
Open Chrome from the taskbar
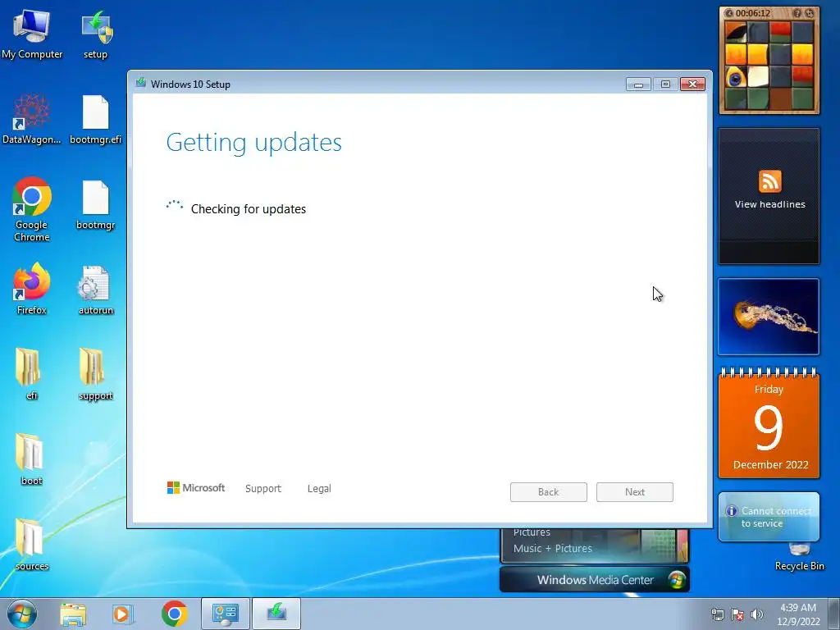(174, 614)
